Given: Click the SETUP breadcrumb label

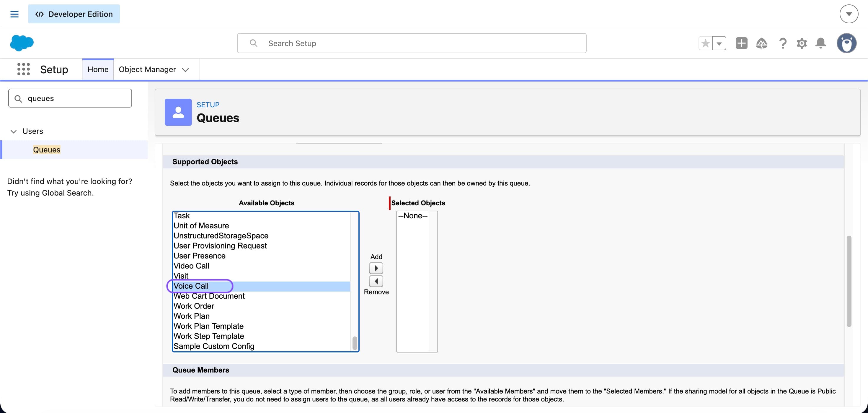Looking at the screenshot, I should 208,105.
